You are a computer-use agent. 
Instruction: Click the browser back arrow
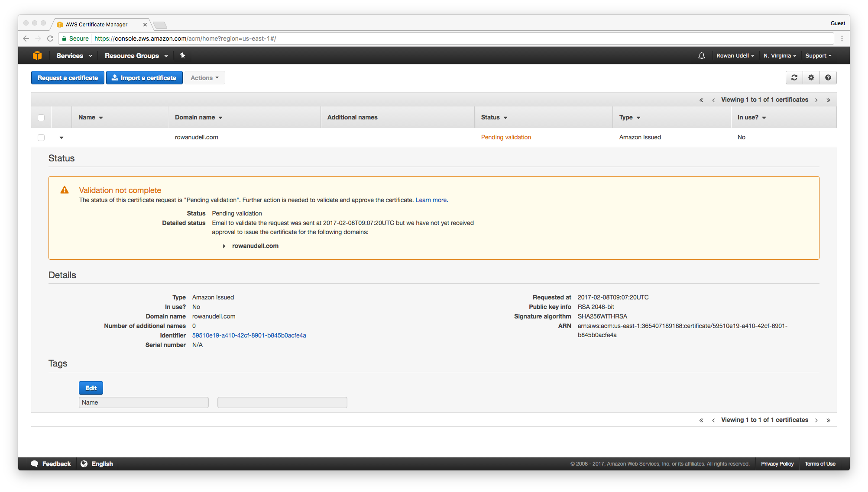pos(26,39)
